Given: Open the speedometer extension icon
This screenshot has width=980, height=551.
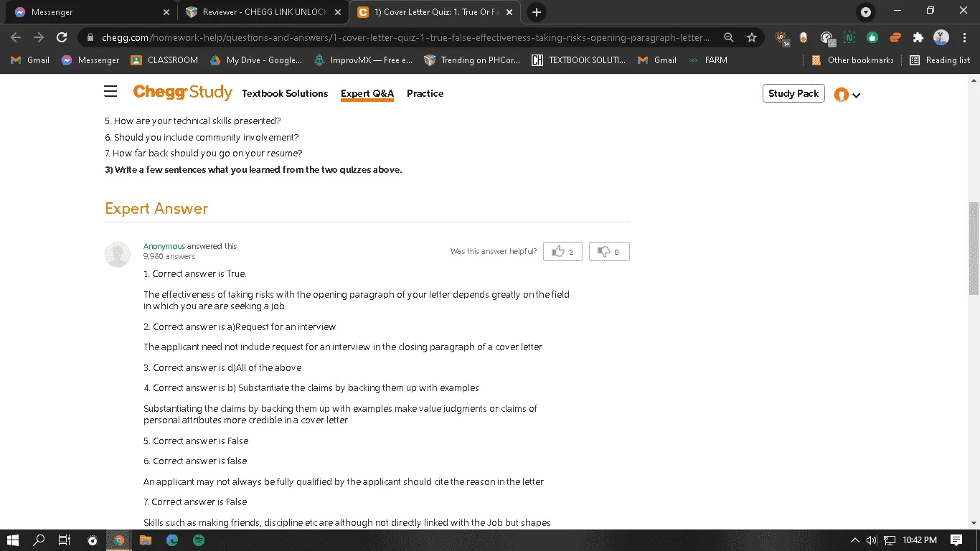Looking at the screenshot, I should (x=827, y=38).
